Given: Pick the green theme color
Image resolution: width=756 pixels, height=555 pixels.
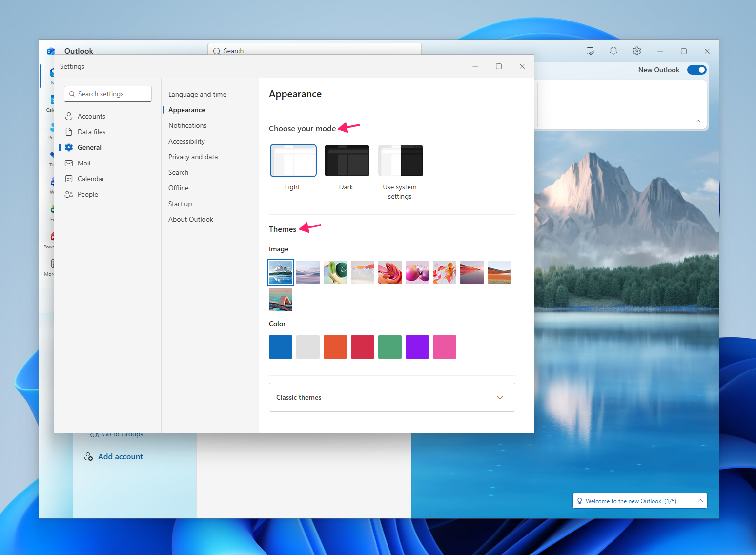Looking at the screenshot, I should (390, 347).
